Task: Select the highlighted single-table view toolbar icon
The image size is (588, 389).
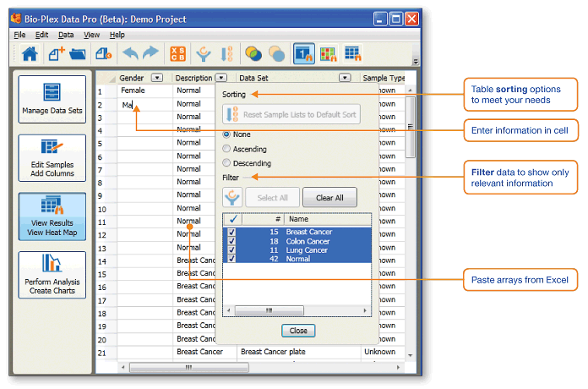Action: click(x=304, y=53)
